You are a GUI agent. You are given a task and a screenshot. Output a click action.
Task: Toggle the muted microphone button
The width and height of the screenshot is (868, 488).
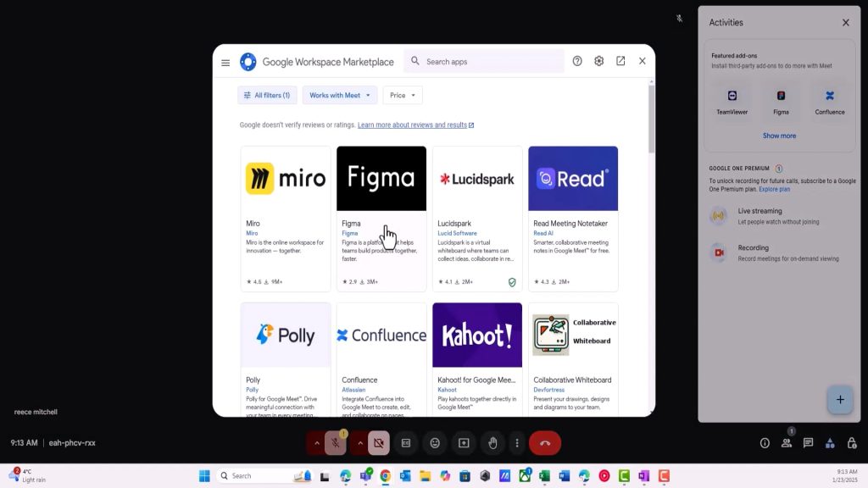coord(336,443)
